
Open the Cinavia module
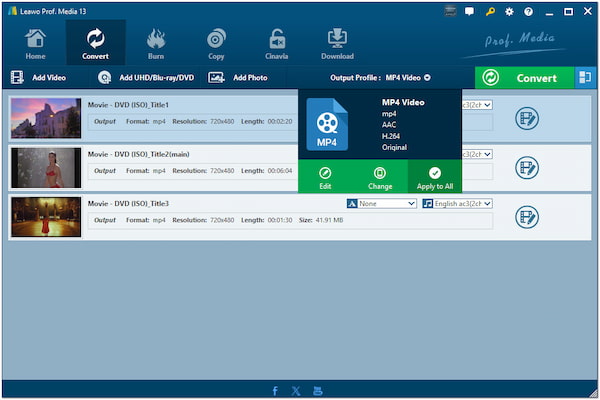pos(277,44)
